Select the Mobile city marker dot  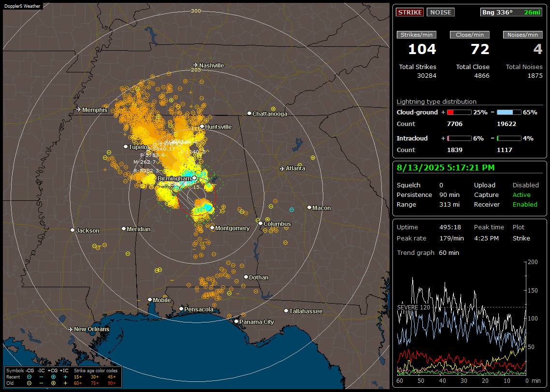pos(150,300)
